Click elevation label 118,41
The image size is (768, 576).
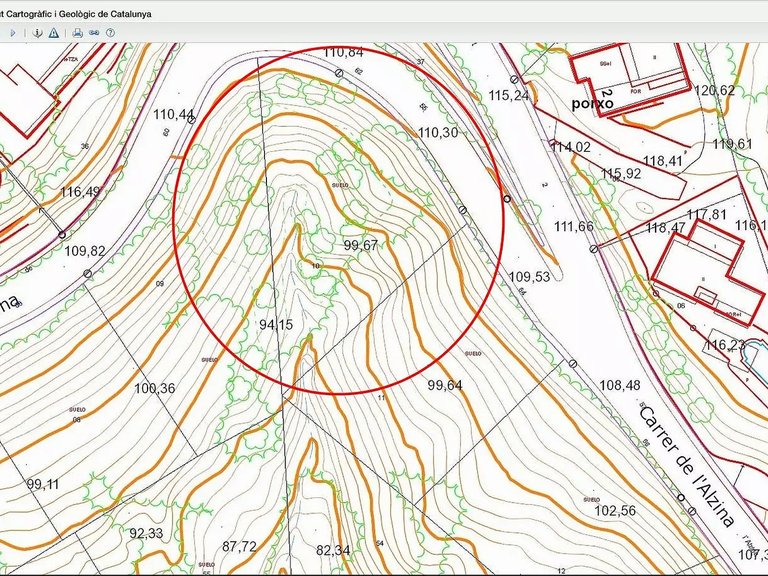pyautogui.click(x=662, y=161)
